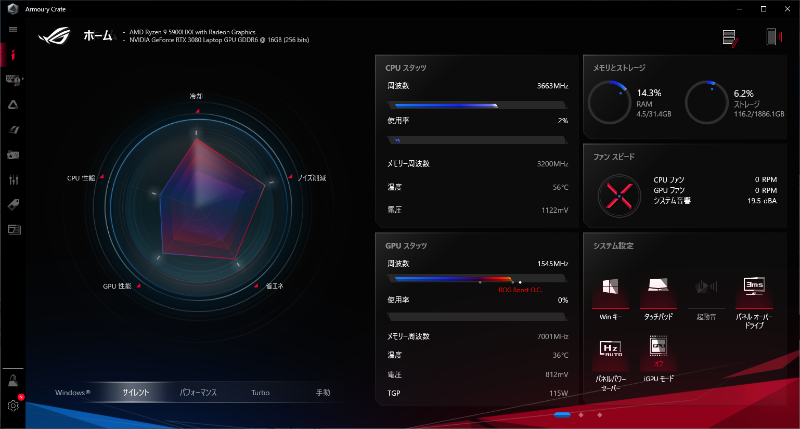Open Scenario Profiles sliders icon
This screenshot has width=800, height=429.
coord(13,180)
